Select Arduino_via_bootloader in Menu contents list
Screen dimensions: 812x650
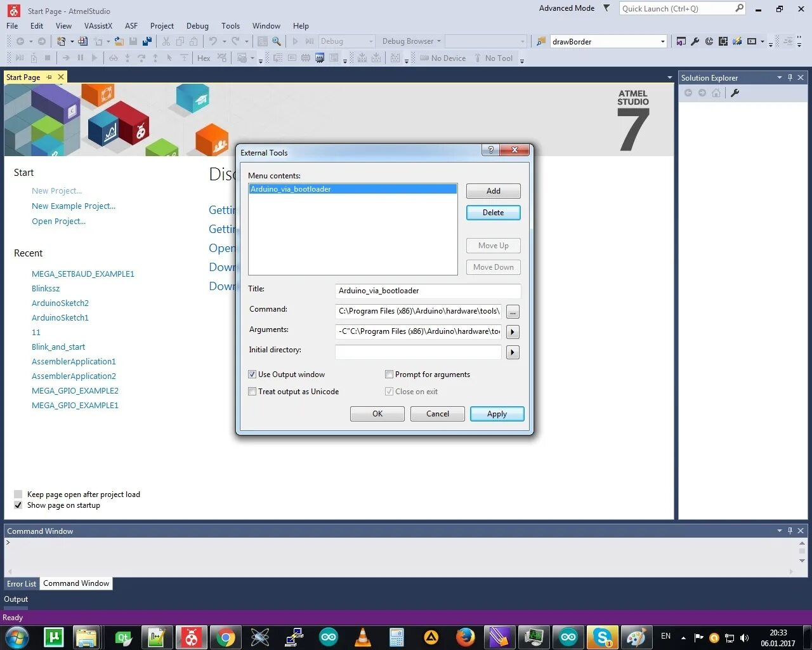pos(353,189)
